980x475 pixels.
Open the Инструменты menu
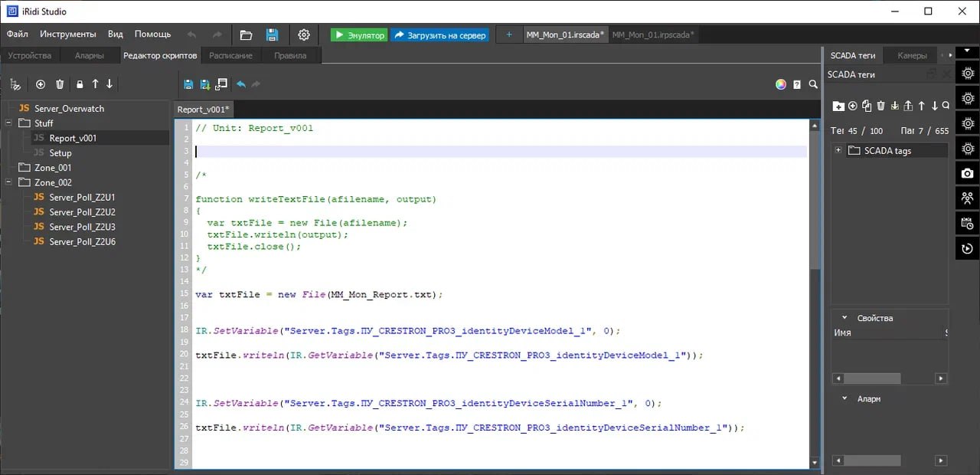pos(68,34)
